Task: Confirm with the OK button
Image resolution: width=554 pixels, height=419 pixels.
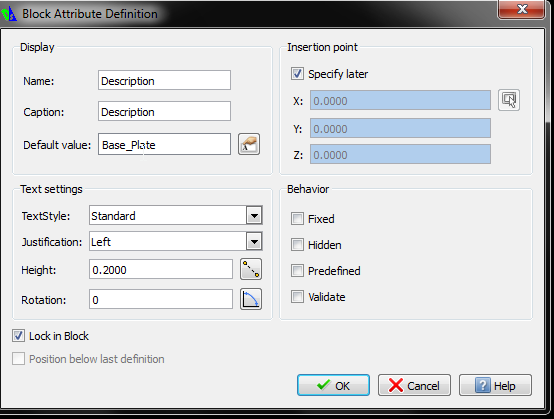Action: 333,385
